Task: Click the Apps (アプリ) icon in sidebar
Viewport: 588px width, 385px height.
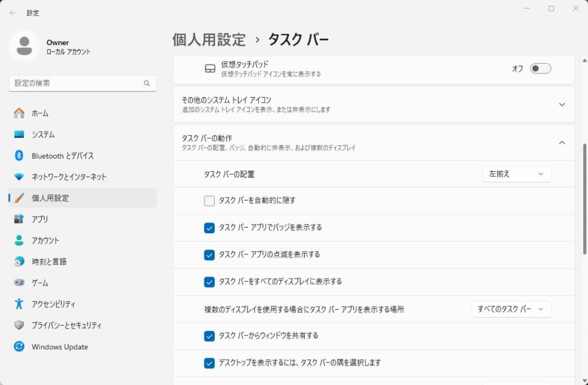Action: (x=20, y=219)
